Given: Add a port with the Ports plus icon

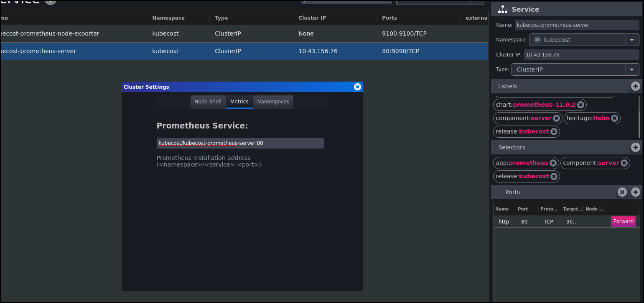Looking at the screenshot, I should pos(636,192).
